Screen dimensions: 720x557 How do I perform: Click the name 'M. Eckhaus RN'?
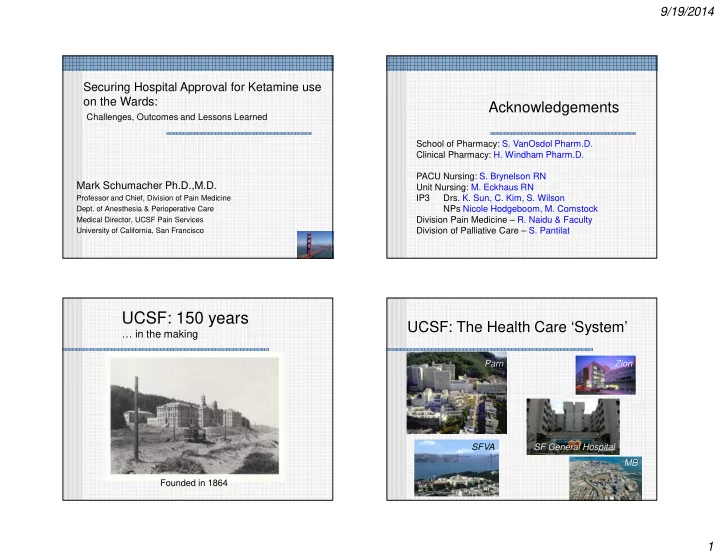(502, 187)
